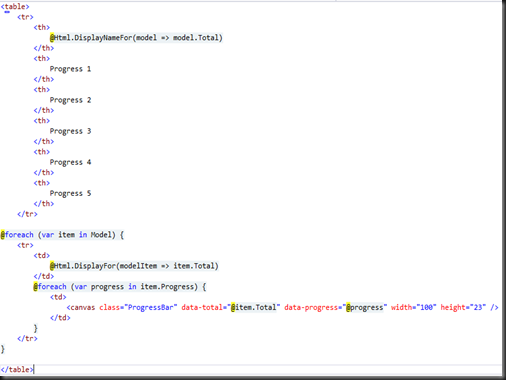The width and height of the screenshot is (506, 380).
Task: Click the <th> tag above Progress 1
Action: pyautogui.click(x=42, y=58)
